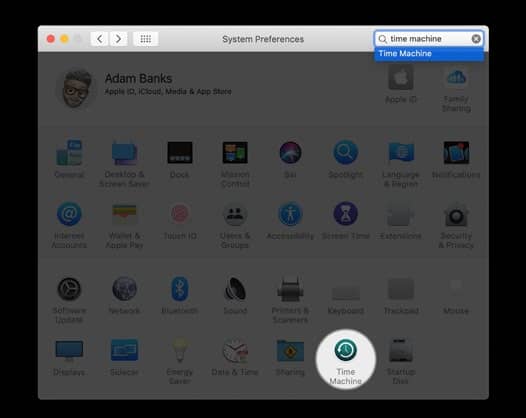Click the red close window button
Viewport: 526px width, 418px height.
click(x=51, y=39)
